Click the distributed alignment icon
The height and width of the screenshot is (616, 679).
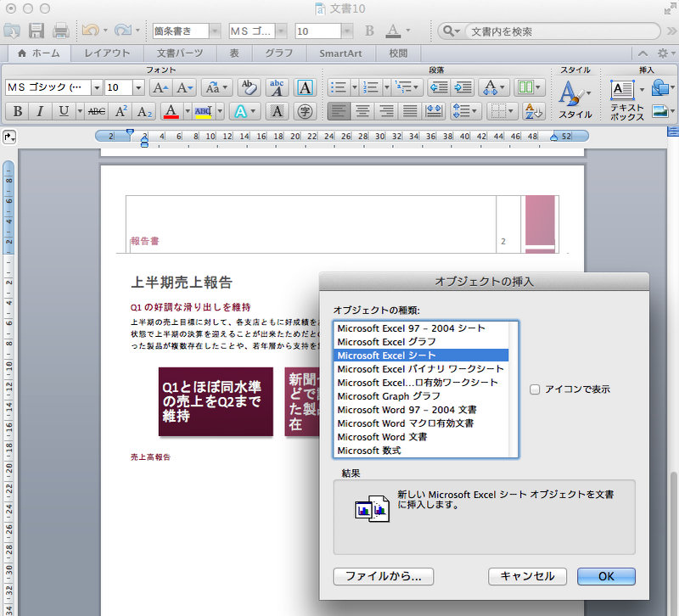[434, 111]
